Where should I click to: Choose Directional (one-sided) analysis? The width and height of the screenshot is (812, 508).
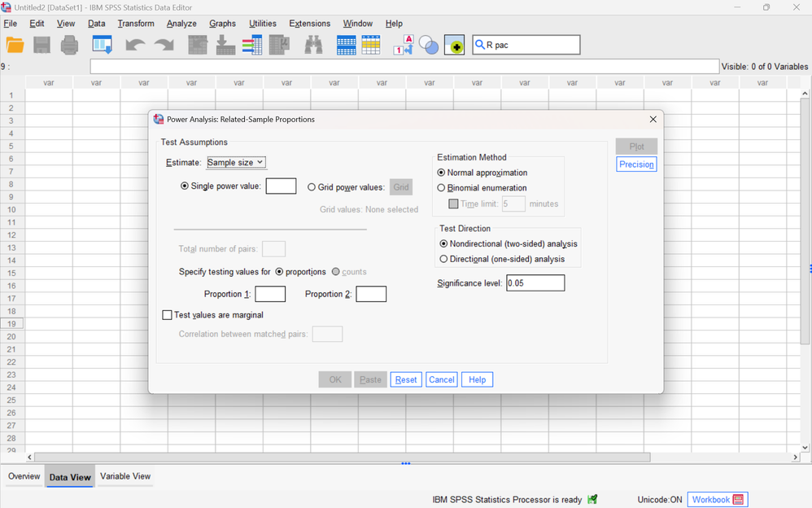(443, 259)
